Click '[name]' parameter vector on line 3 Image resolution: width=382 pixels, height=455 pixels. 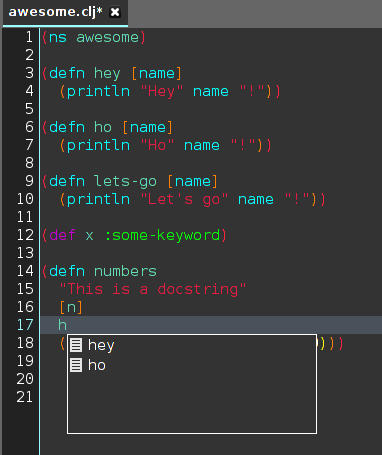click(x=157, y=74)
